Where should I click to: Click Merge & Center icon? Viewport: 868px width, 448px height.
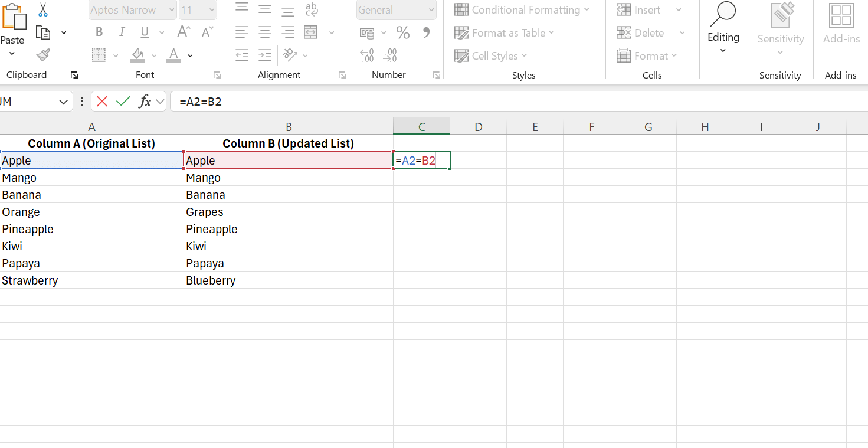(311, 32)
